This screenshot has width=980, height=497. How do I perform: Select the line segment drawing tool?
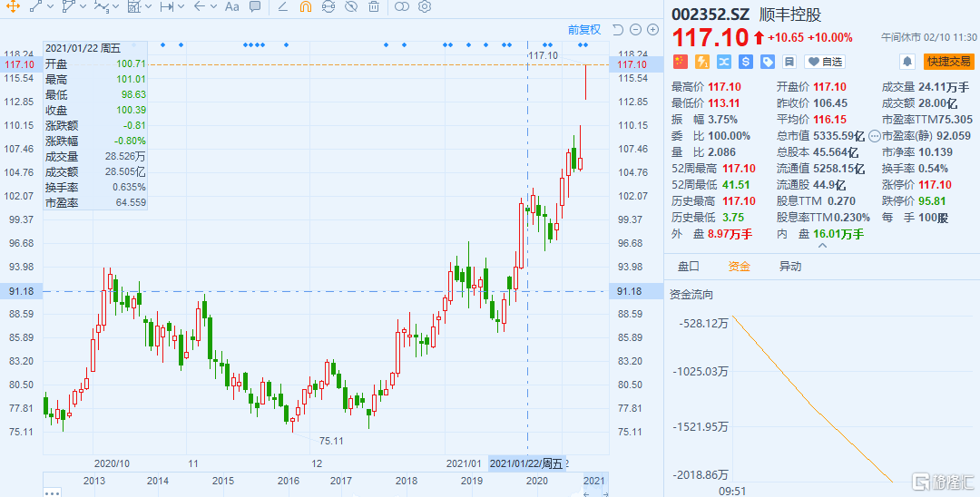36,7
